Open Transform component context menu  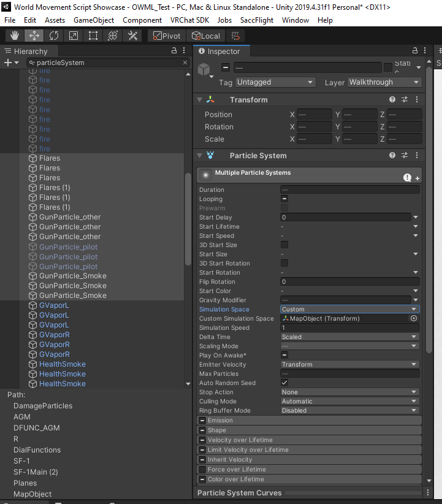click(417, 99)
